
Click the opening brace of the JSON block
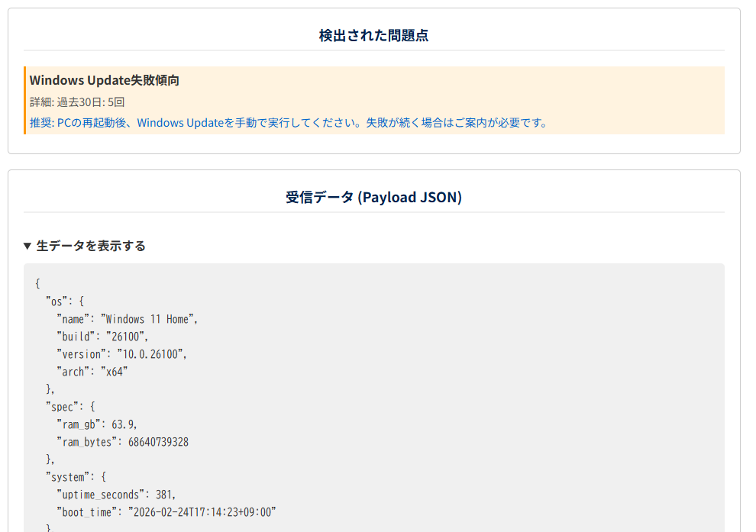38,284
